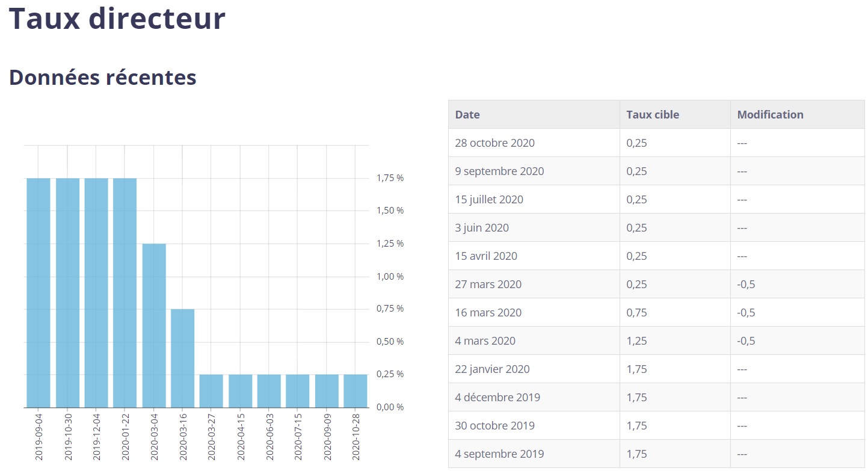Select the '15 avril 2020' date cell
Image resolution: width=868 pixels, height=471 pixels.
click(534, 256)
